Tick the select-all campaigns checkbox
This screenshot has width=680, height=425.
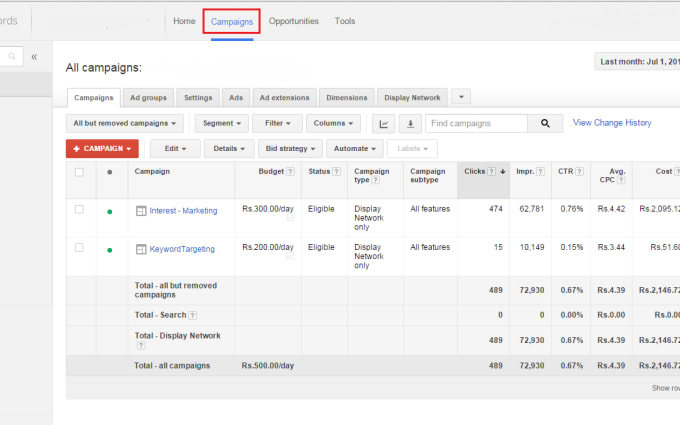point(79,172)
